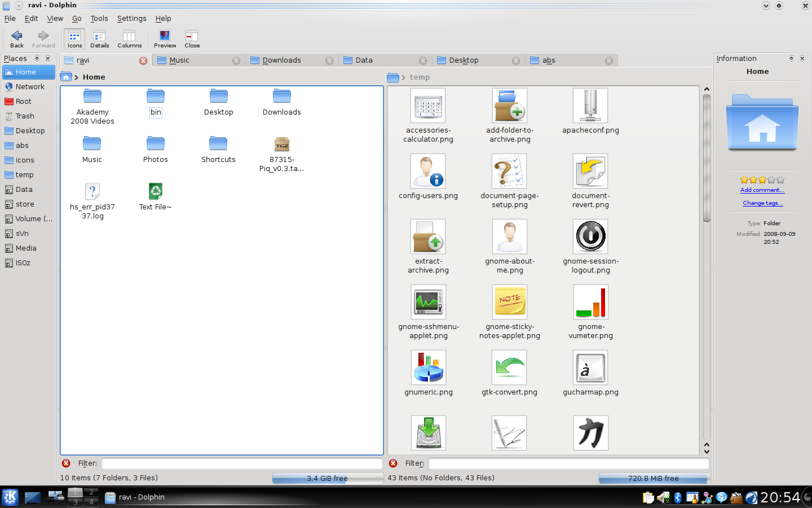This screenshot has width=812, height=508.
Task: Open the KDE application launcher menu
Action: [10, 497]
